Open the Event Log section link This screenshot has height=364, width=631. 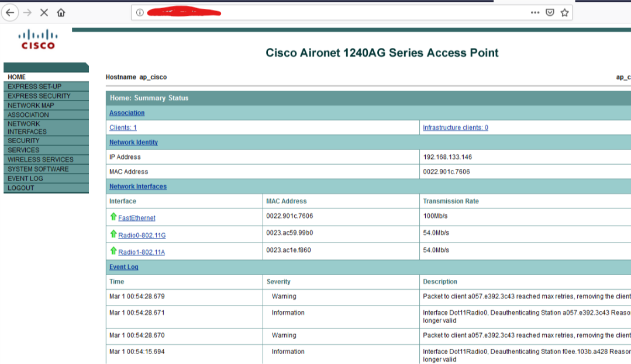click(123, 266)
